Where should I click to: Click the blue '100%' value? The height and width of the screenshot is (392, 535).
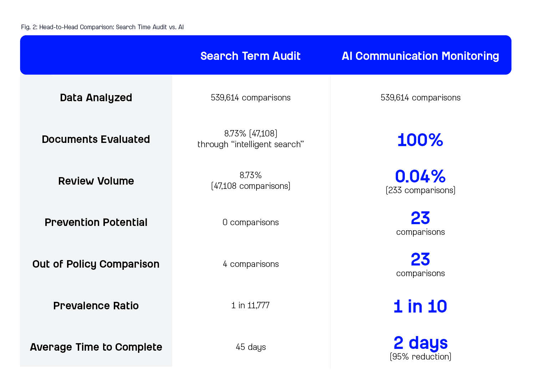point(420,140)
